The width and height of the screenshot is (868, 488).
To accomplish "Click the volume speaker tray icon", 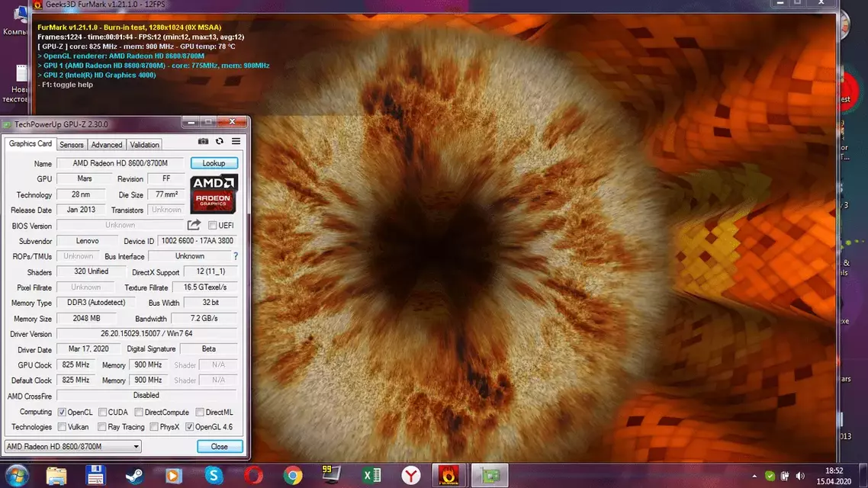I will click(800, 476).
